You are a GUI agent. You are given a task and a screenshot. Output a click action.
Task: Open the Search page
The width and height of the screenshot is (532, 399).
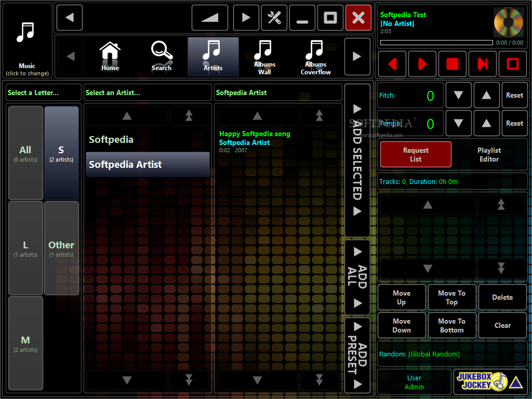tap(162, 56)
